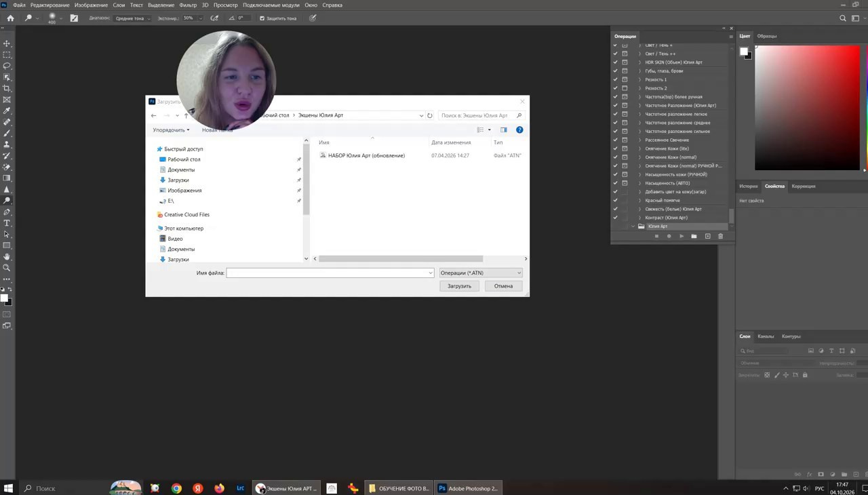Select the Crop tool
Image resolution: width=868 pixels, height=495 pixels.
[x=7, y=88]
